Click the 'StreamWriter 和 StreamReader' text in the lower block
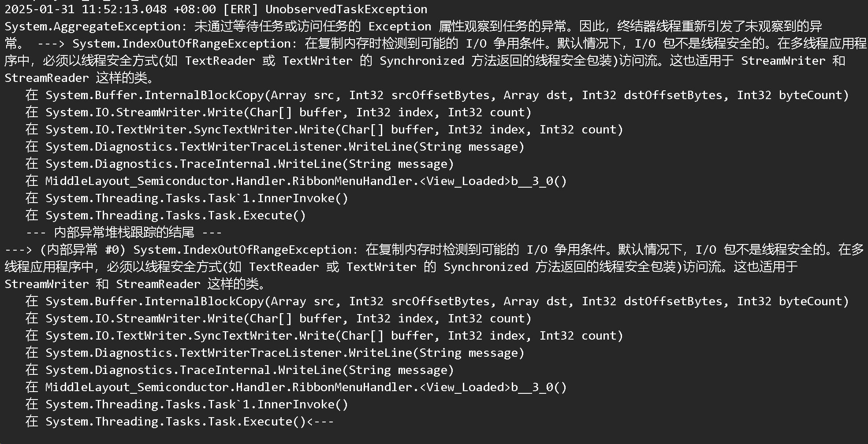The width and height of the screenshot is (868, 444). tap(102, 284)
